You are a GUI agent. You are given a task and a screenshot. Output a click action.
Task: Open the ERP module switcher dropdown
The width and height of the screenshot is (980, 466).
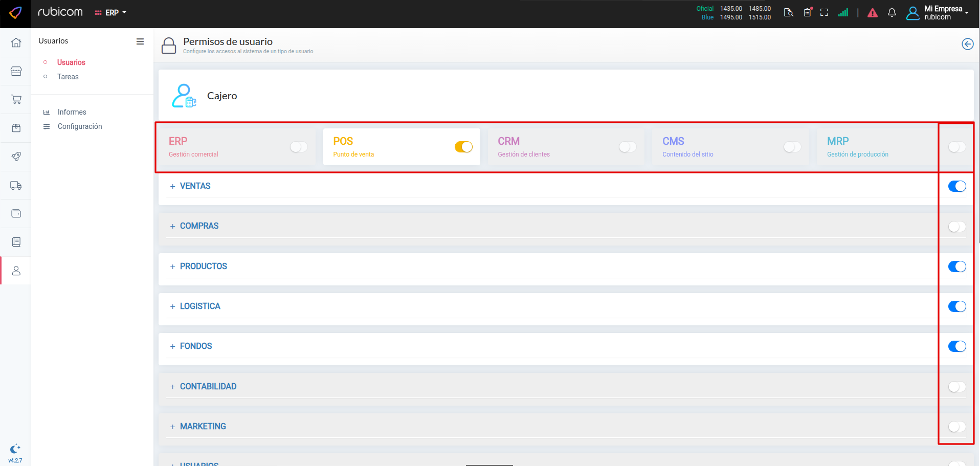[111, 13]
